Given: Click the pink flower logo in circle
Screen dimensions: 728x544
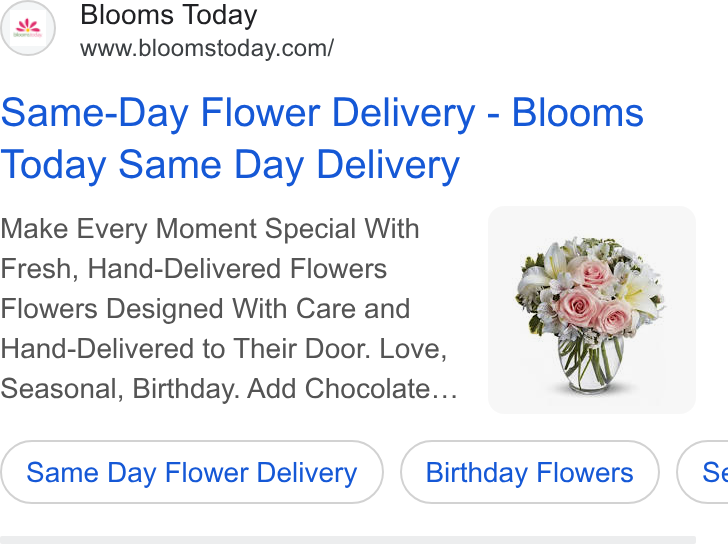Looking at the screenshot, I should 28,28.
